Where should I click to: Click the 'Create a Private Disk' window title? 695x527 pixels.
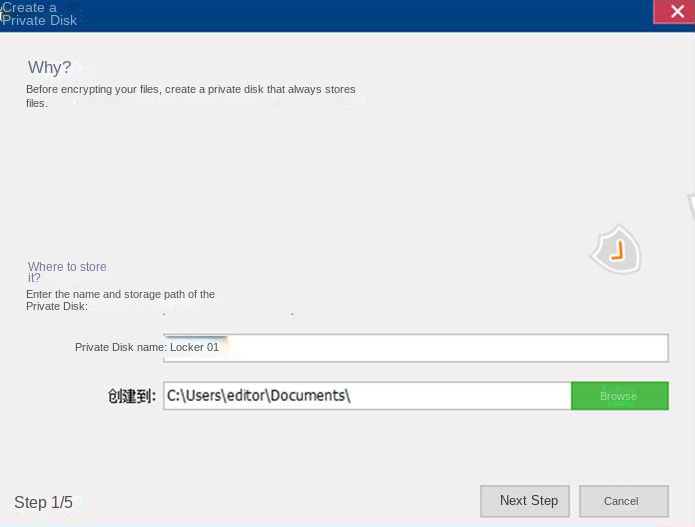pyautogui.click(x=39, y=14)
